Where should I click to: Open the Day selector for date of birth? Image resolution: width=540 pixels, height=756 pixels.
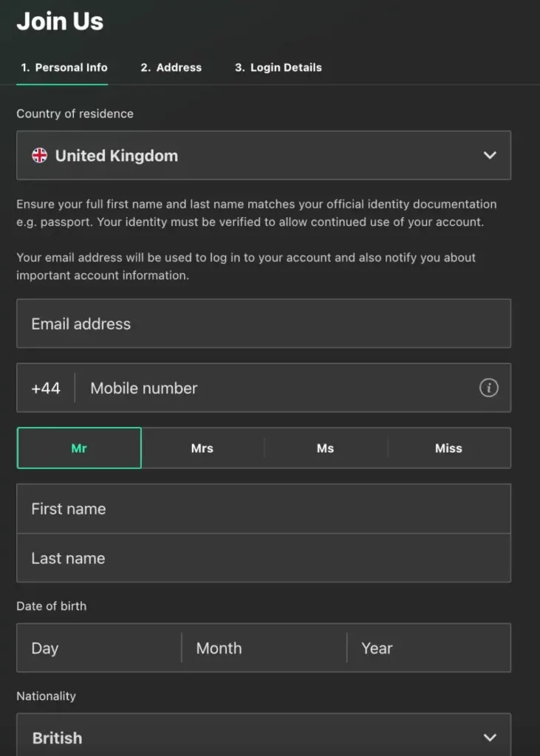(98, 647)
